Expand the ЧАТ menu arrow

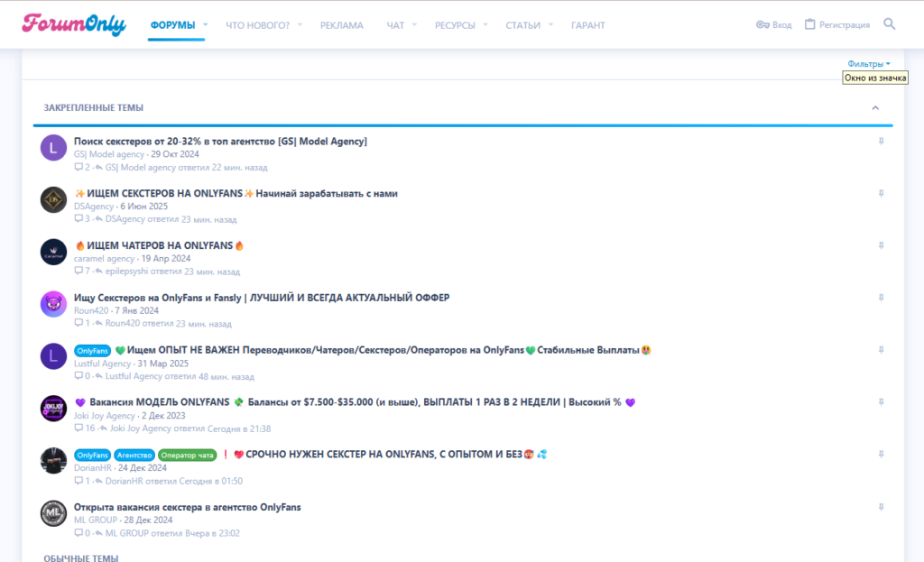[x=414, y=24]
